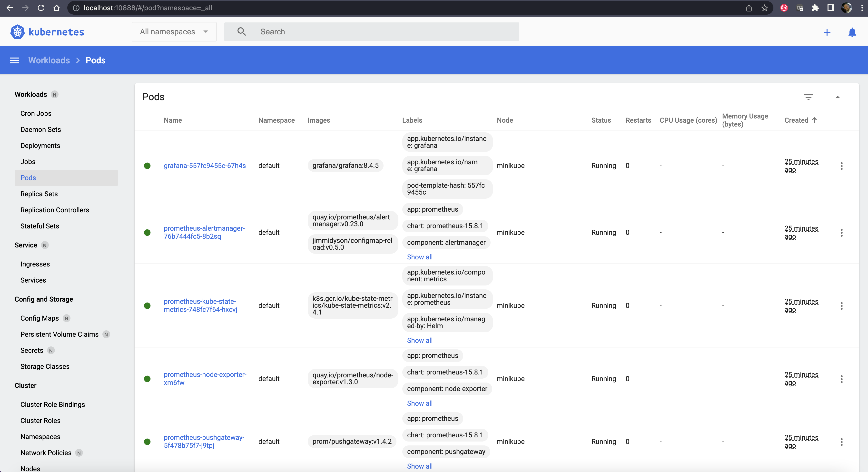Click the Kubernetes logo icon

tap(17, 31)
